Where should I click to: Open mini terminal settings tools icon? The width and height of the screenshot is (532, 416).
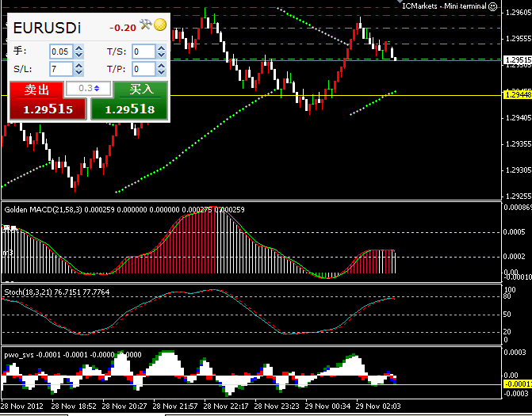(x=145, y=25)
